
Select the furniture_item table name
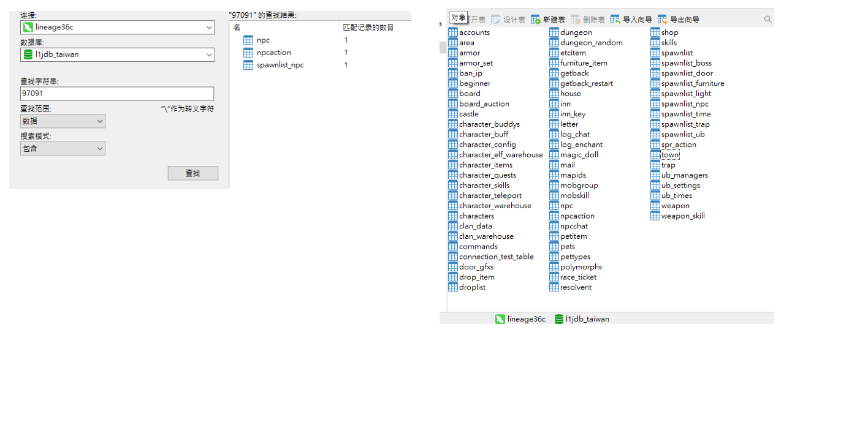coord(584,63)
